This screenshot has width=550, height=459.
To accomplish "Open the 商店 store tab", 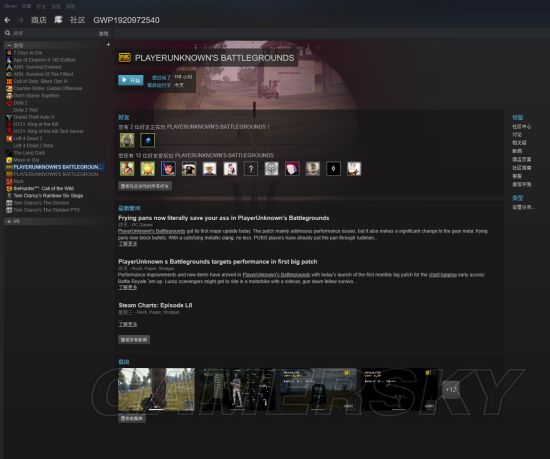I will coord(39,20).
